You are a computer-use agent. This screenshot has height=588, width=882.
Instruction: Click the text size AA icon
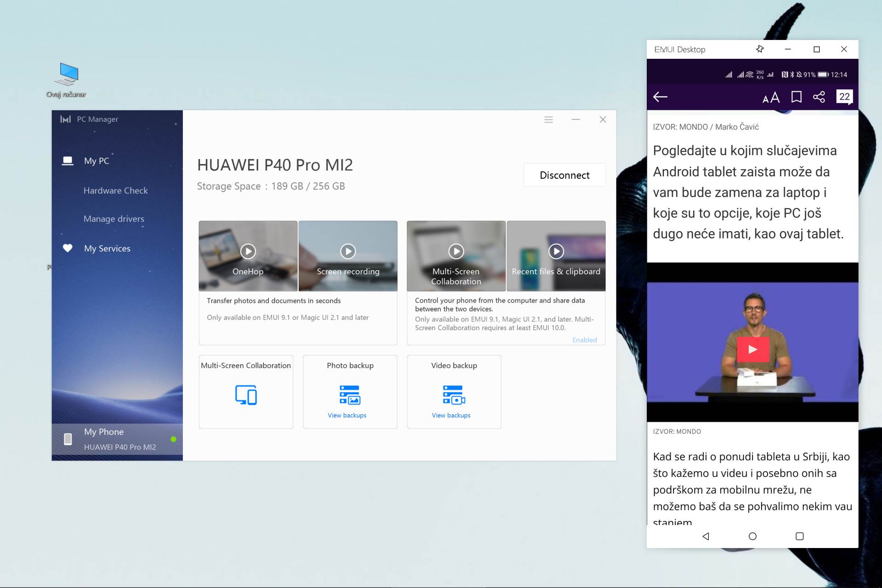click(771, 97)
